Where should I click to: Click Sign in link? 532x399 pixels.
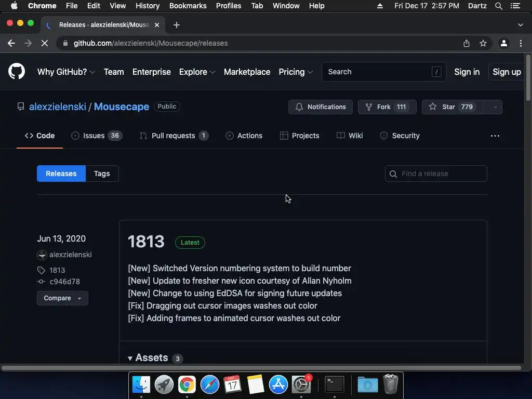point(467,72)
